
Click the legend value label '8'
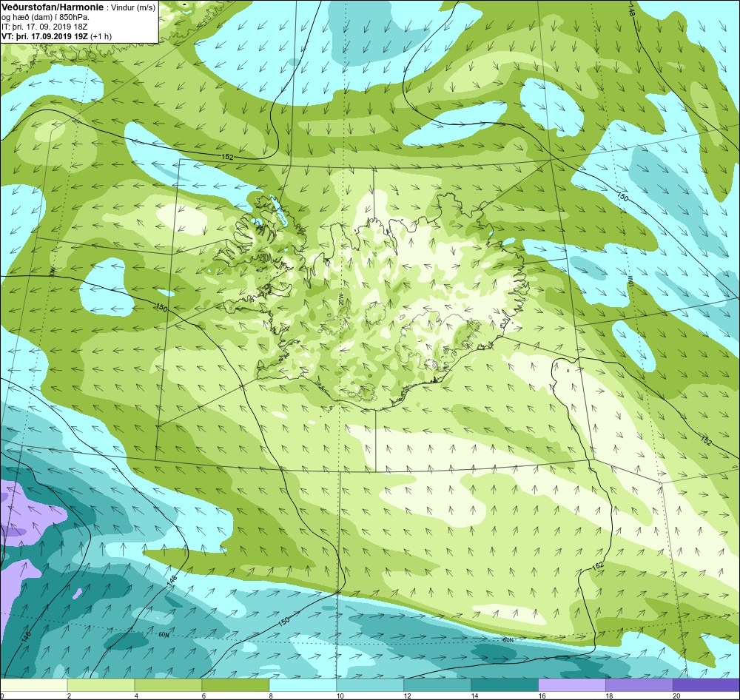tap(271, 696)
